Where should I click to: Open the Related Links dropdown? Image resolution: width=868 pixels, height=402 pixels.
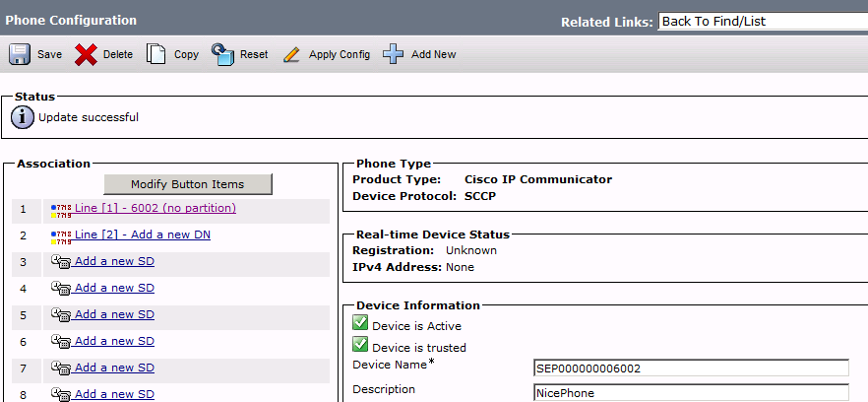(x=763, y=22)
